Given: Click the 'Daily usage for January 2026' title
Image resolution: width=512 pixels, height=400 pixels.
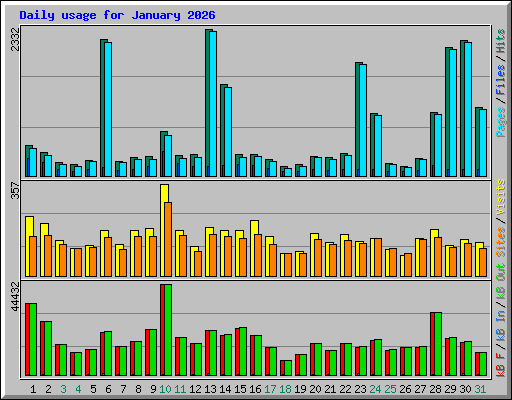Looking at the screenshot, I should coord(117,15).
